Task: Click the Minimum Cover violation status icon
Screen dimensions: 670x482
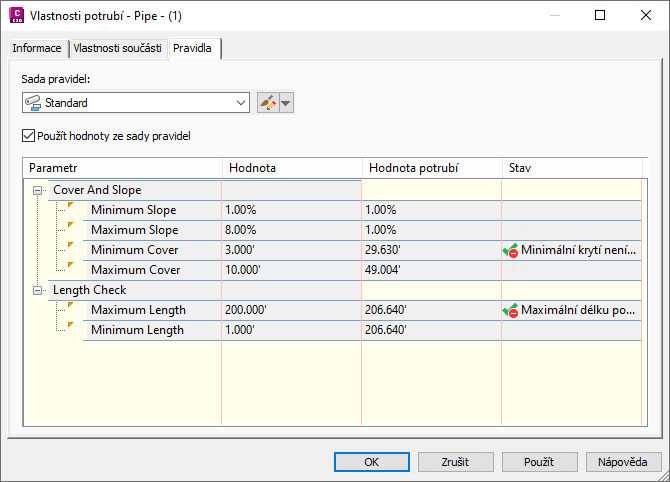Action: click(x=510, y=251)
